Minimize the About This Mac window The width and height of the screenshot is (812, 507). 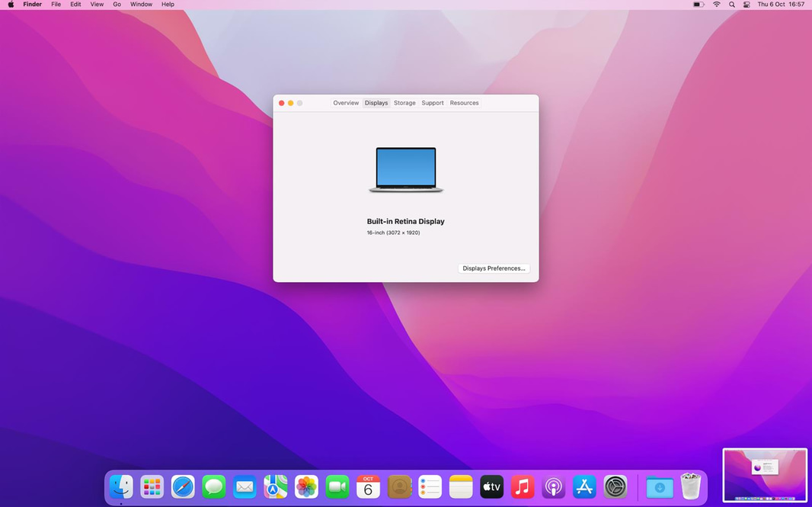pos(290,103)
